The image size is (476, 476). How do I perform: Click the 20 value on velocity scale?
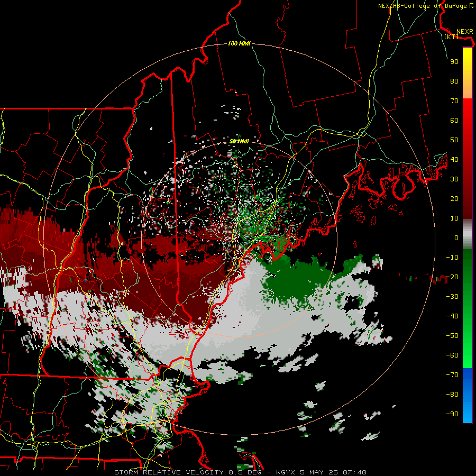tap(454, 199)
